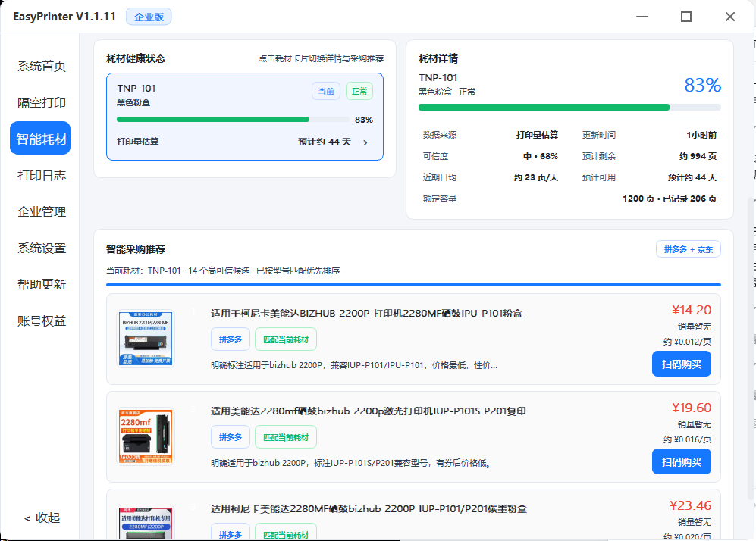
Task: Click the 打印量估算 label in TNP-101 card
Action: tap(137, 142)
